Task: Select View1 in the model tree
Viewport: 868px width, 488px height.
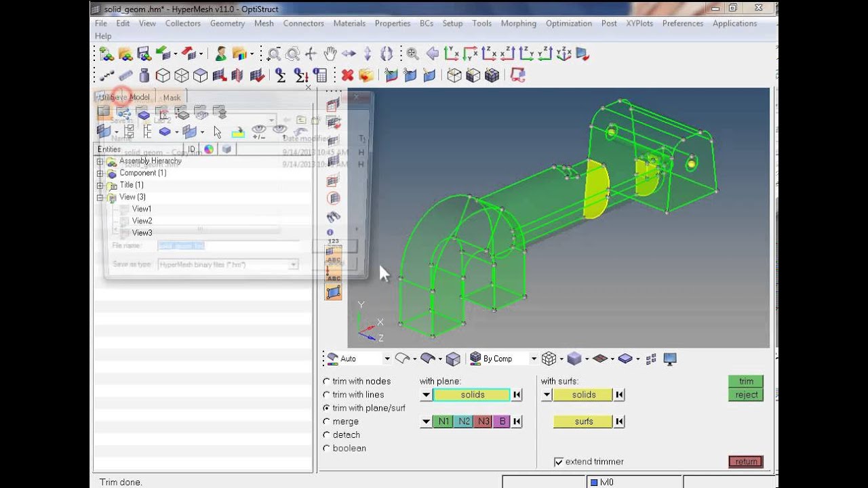Action: point(142,209)
